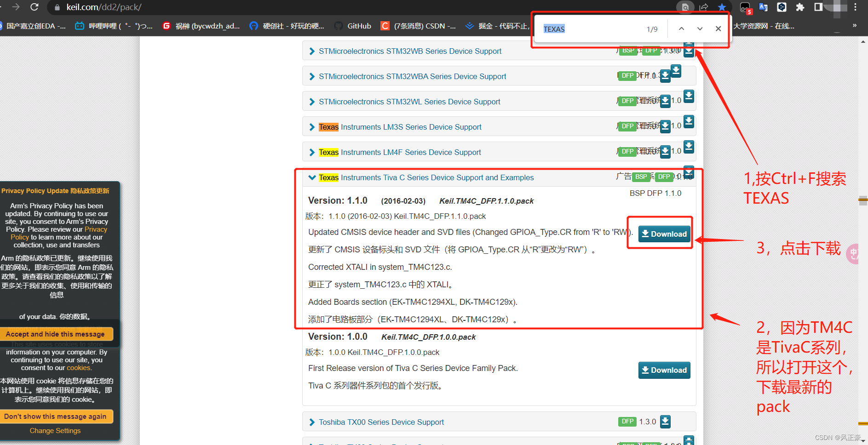Download Keil.TM4C_DFP.1.1.0.pack
The image size is (868, 445).
pos(664,234)
